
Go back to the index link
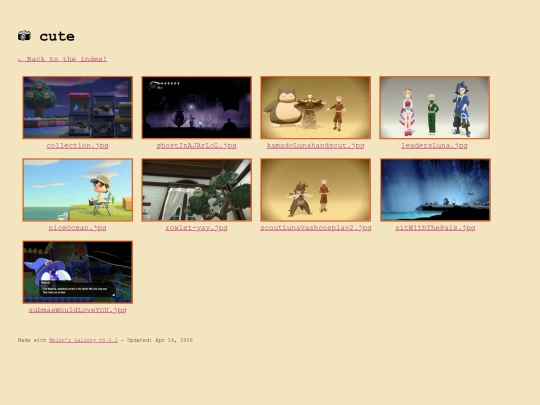point(62,59)
